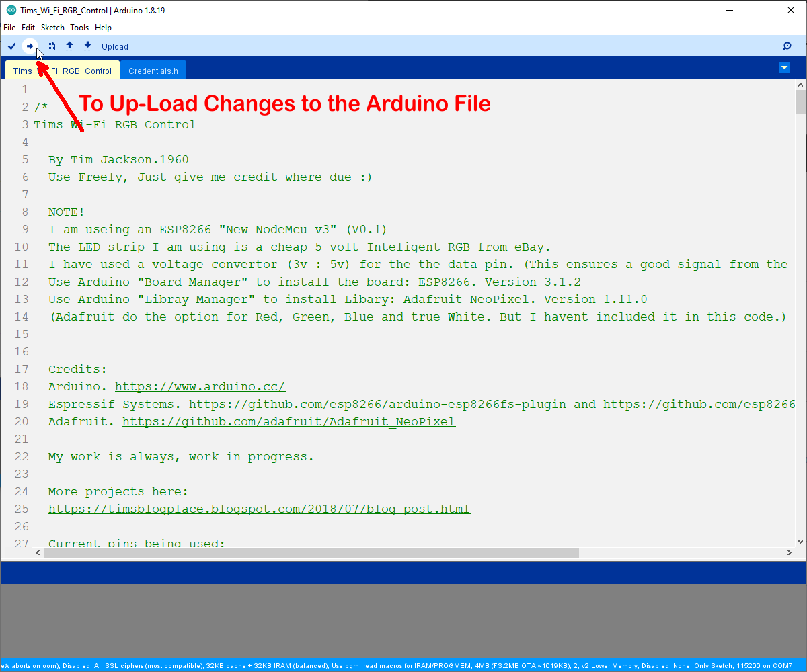Viewport: 807px width, 672px height.
Task: Open the timsblogplace.blogspot.com link
Action: coord(259,509)
